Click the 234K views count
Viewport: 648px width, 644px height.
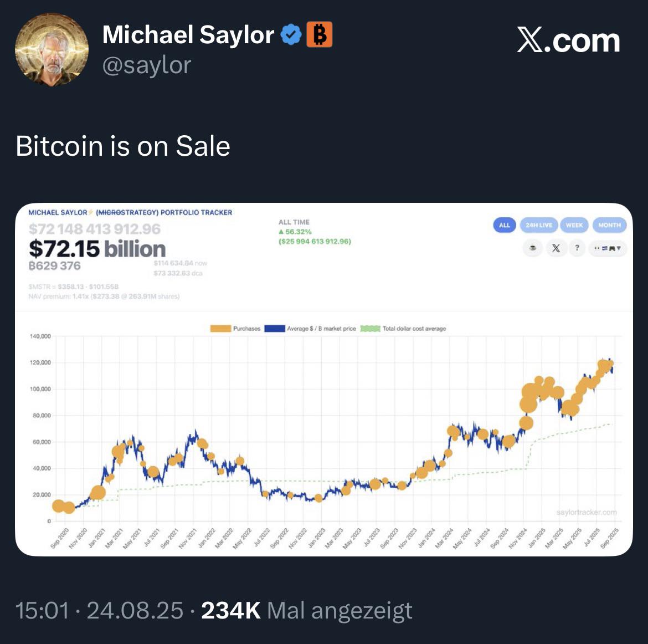point(230,611)
